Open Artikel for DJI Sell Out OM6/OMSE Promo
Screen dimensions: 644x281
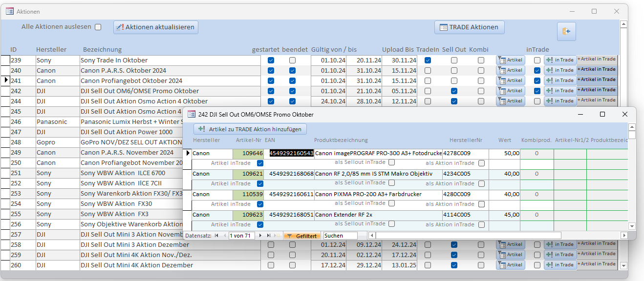(x=511, y=91)
